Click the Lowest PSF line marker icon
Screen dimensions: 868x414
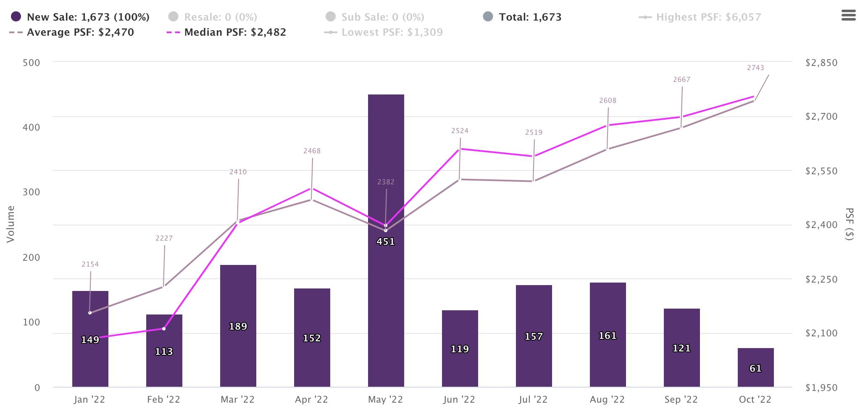click(x=331, y=32)
